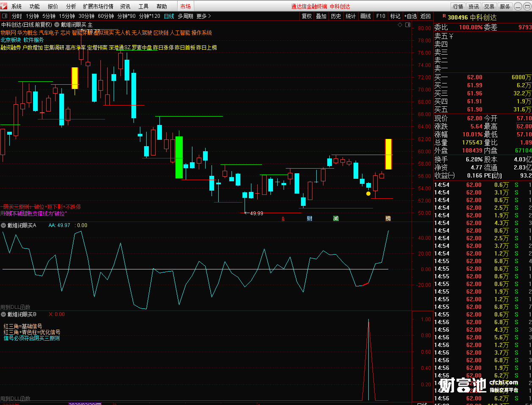This screenshot has height=405, width=532.
Task: Expand the 戴维闭眼买A indicator dropdown arrow
Action: [3, 225]
